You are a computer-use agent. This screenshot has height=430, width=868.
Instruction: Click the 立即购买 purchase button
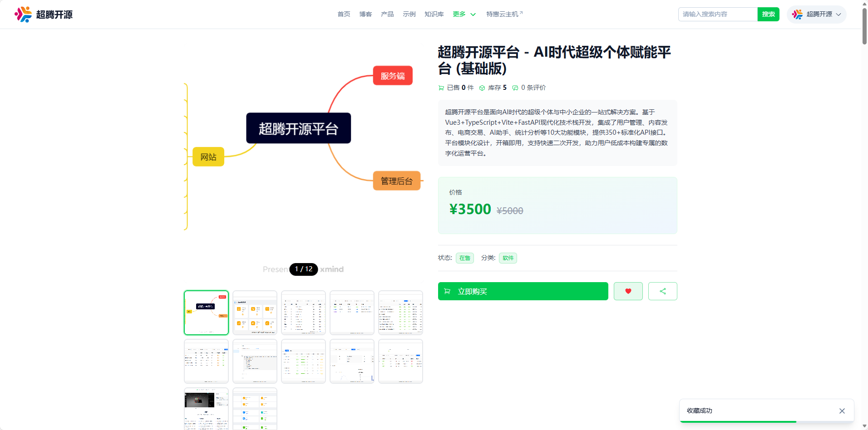[523, 291]
